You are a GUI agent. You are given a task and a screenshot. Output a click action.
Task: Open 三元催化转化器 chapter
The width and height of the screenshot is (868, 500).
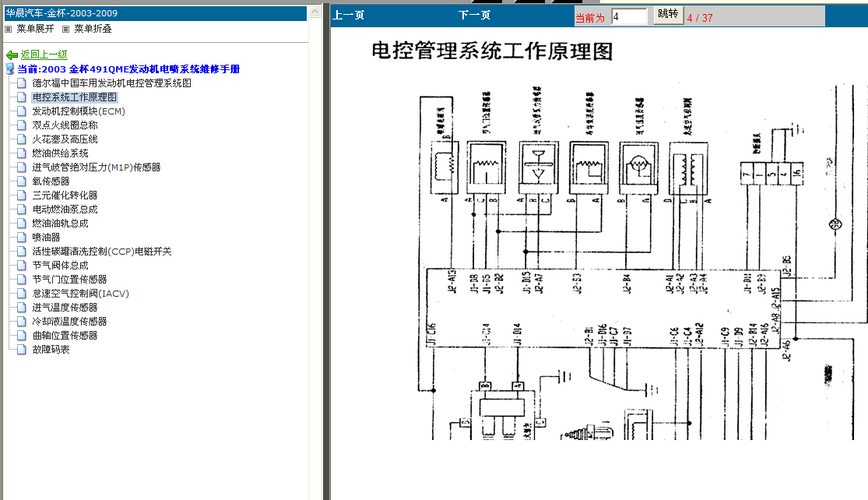(x=65, y=195)
